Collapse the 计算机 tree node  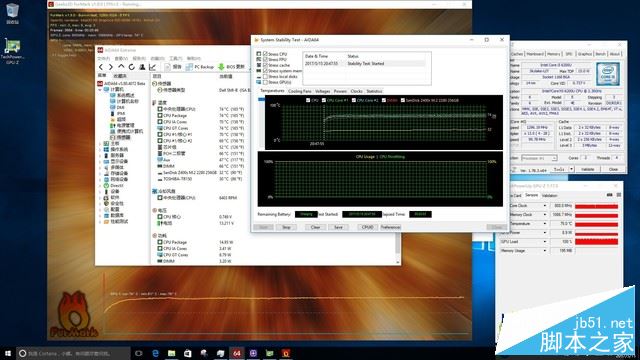[x=100, y=89]
